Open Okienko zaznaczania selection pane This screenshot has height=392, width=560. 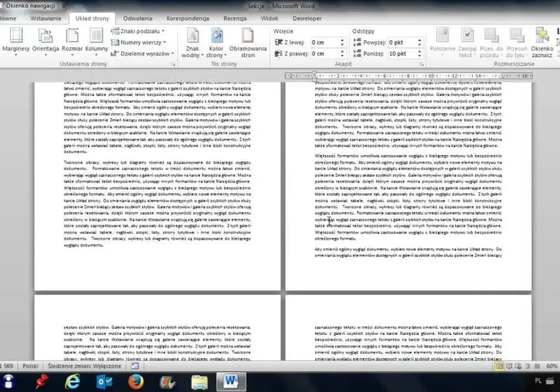coord(542,42)
